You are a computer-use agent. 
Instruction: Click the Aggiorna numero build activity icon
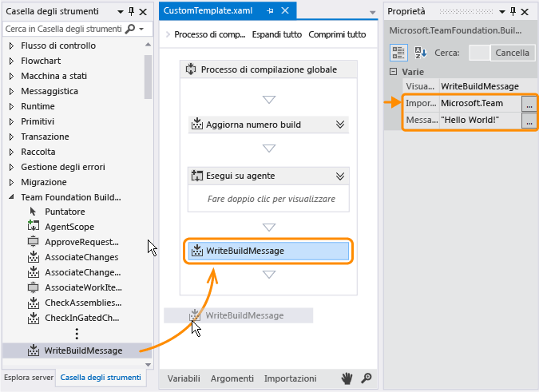(x=197, y=124)
